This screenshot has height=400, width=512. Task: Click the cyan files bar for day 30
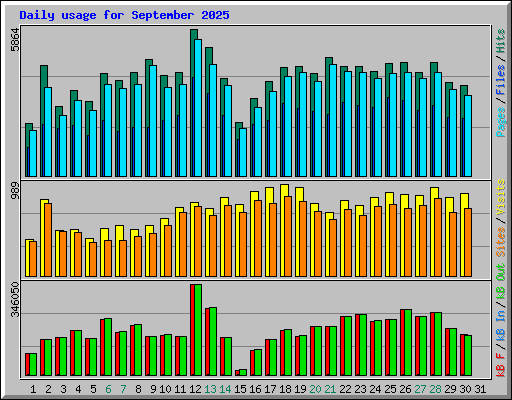pos(468,136)
